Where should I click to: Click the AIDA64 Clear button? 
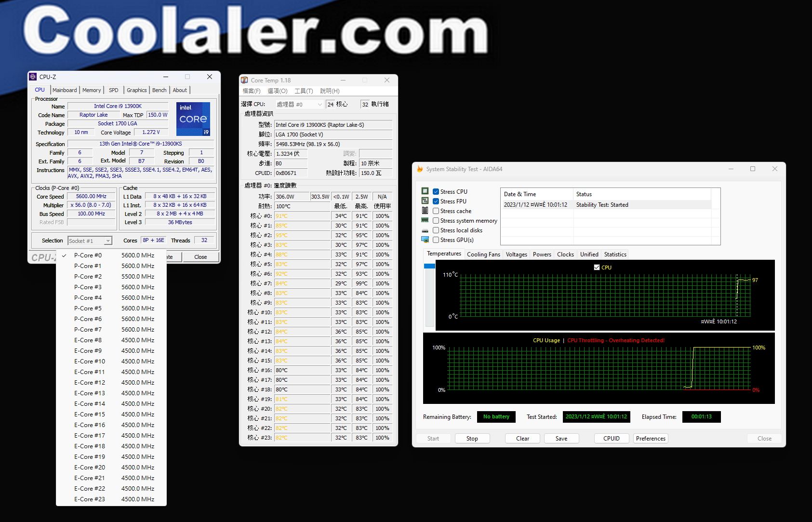(522, 439)
